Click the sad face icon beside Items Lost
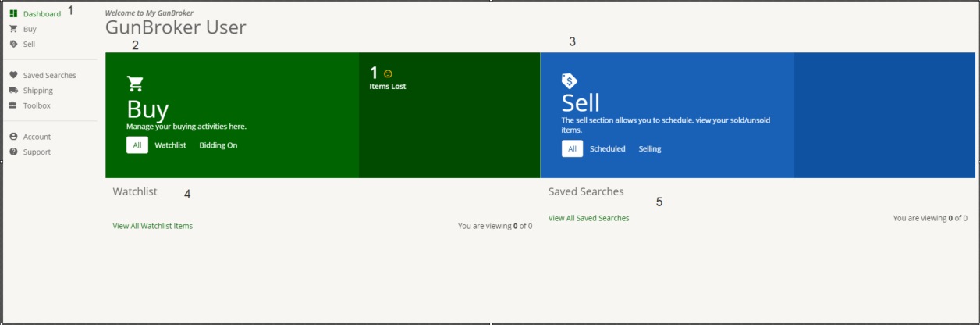Image resolution: width=980 pixels, height=325 pixels. click(388, 73)
